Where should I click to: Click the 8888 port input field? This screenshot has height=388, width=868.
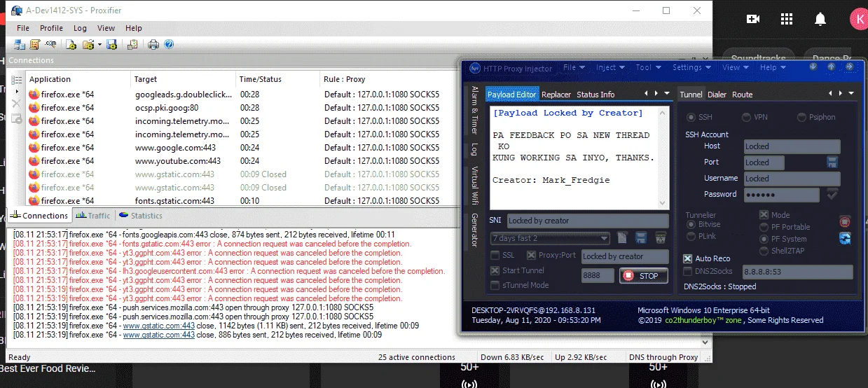tap(598, 276)
